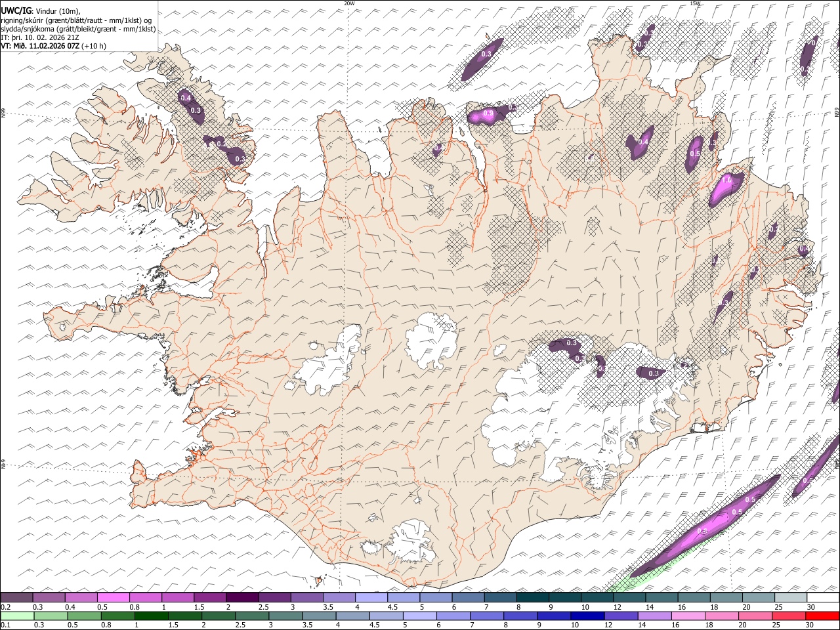
Task: Click the 'UWC/IG: Vindur (10m)' title text
Action: (x=40, y=10)
